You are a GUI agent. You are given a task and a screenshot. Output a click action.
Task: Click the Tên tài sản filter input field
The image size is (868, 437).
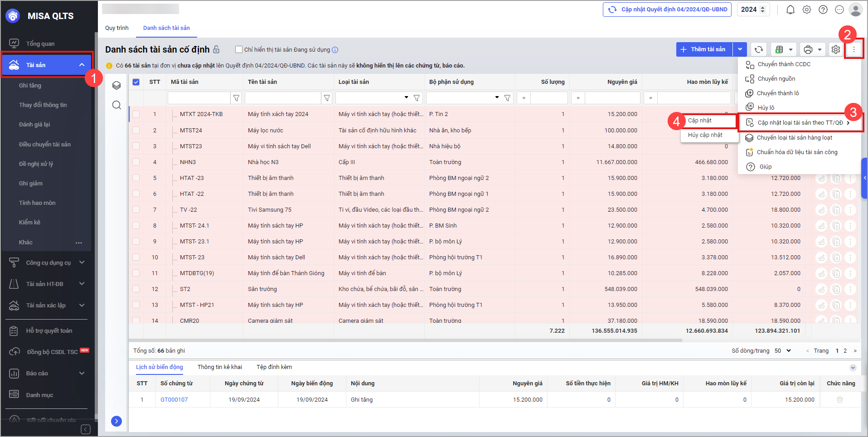click(x=283, y=98)
